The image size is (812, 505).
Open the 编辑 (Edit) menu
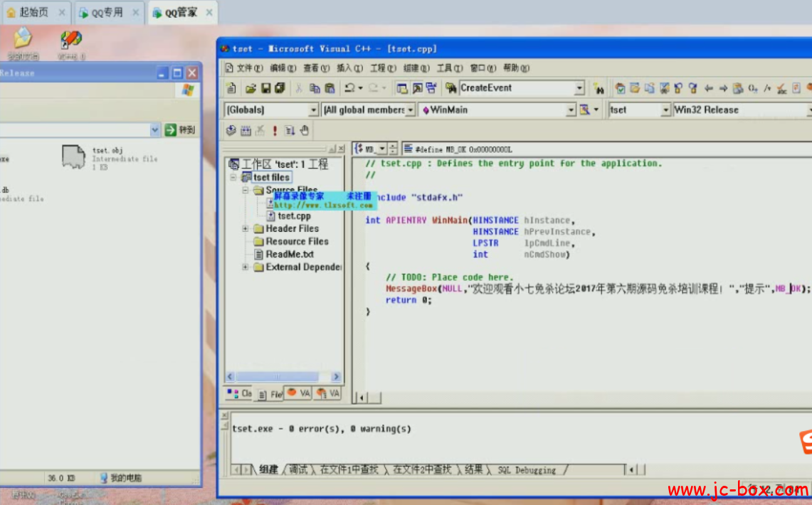click(283, 68)
